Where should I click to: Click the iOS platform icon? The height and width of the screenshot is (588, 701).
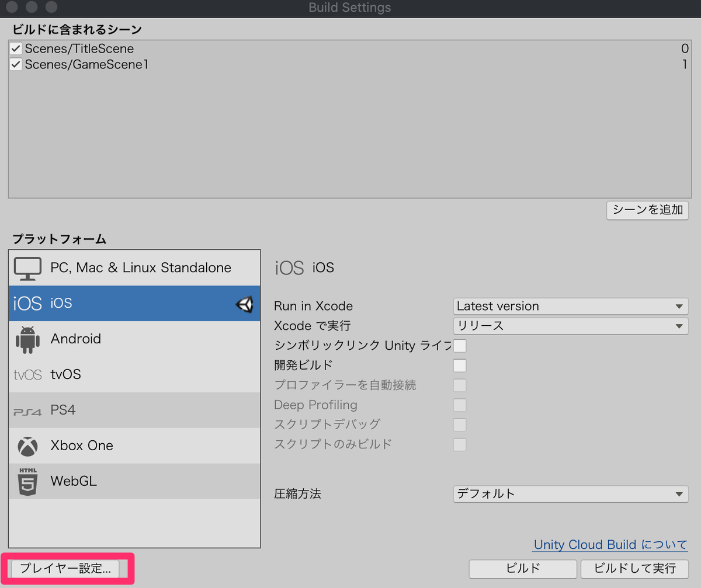(x=27, y=304)
